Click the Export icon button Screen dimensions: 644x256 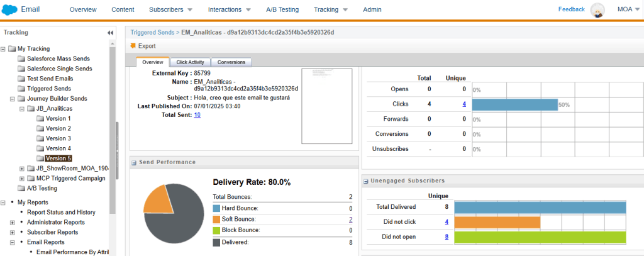coord(133,46)
